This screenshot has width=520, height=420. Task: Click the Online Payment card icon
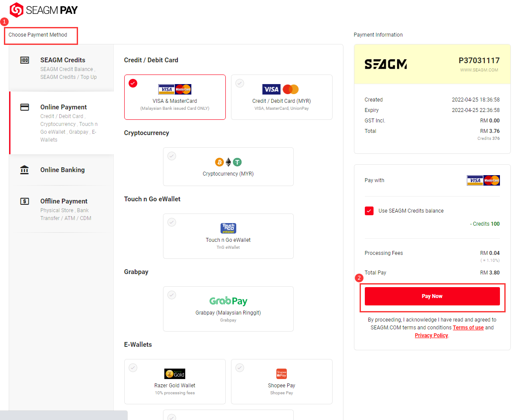24,107
